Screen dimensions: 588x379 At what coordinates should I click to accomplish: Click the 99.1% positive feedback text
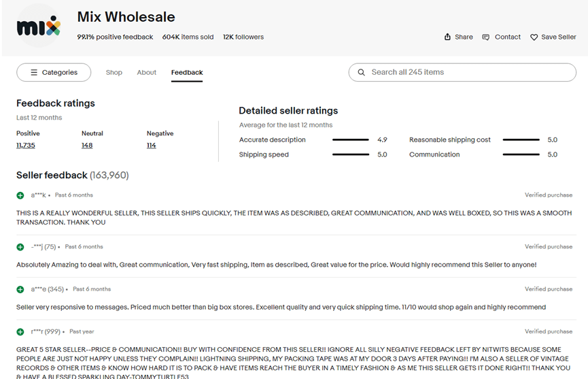pos(115,37)
